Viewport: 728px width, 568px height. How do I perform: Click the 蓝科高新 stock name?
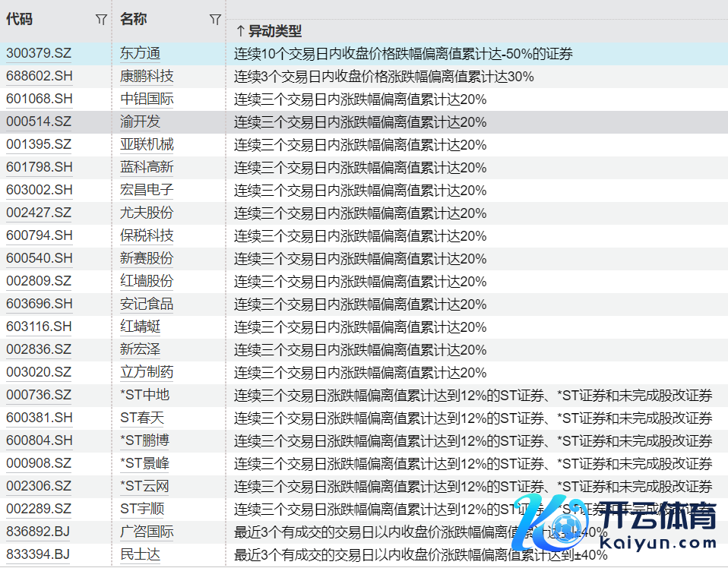coord(147,168)
